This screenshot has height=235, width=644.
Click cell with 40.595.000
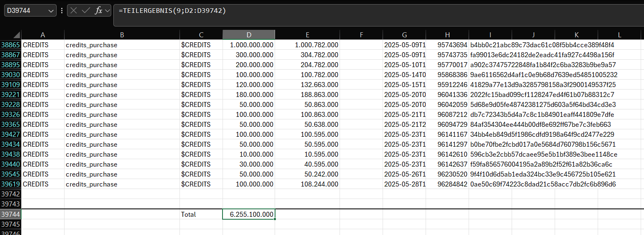pyautogui.click(x=307, y=164)
